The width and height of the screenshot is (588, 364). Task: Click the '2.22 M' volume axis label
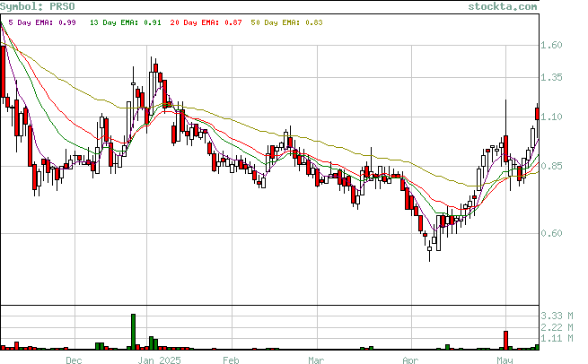(x=557, y=327)
